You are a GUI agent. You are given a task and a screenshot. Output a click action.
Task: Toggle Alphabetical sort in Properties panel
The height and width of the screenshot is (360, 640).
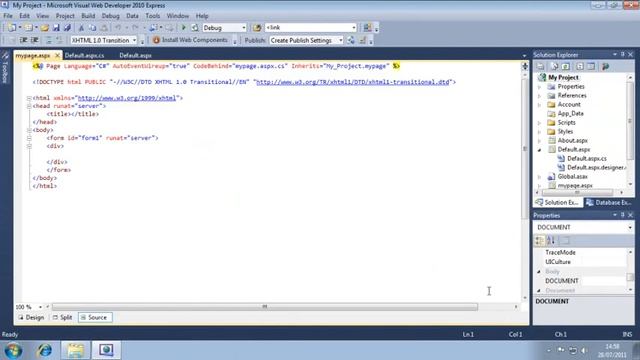tap(551, 240)
